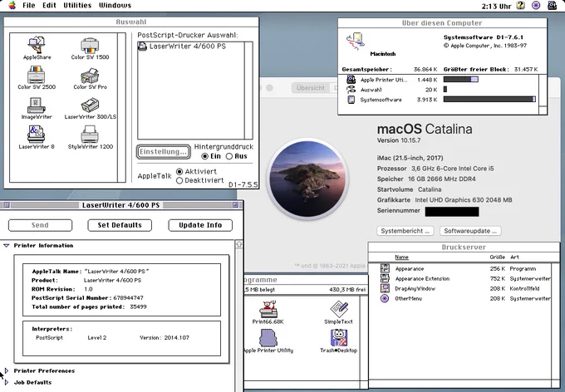Click the Trash●Desktop icon
The height and width of the screenshot is (392, 565).
[x=339, y=337]
